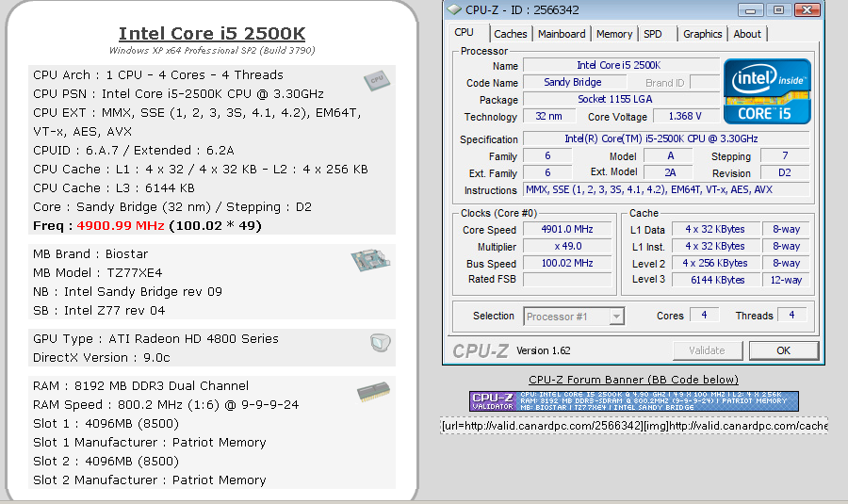Open the About tab
The image size is (848, 504).
747,34
